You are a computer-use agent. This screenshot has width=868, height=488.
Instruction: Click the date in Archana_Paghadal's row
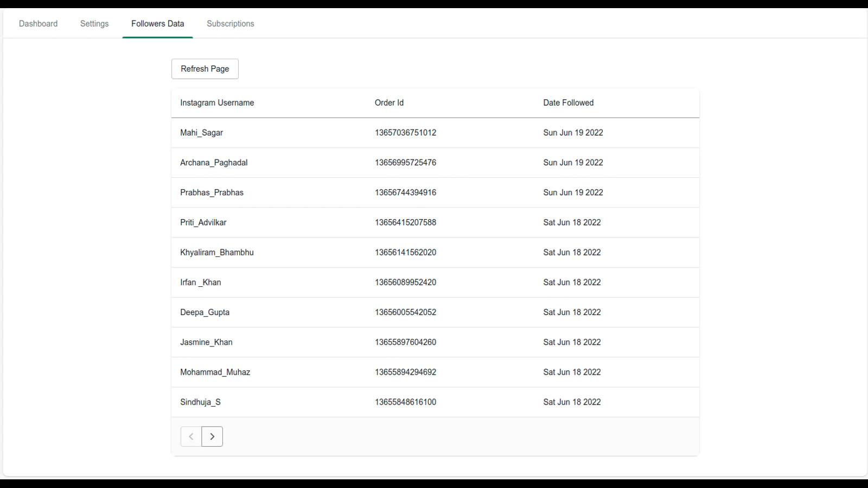pos(573,163)
